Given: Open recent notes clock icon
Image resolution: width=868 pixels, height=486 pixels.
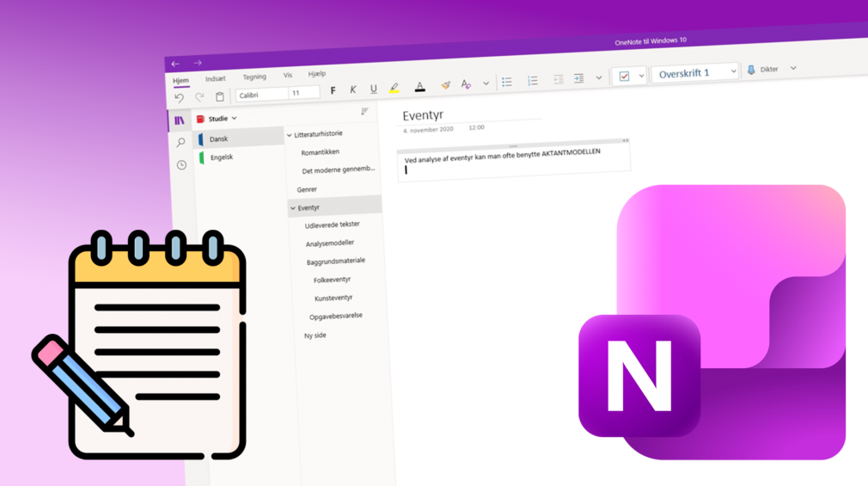Looking at the screenshot, I should [181, 165].
